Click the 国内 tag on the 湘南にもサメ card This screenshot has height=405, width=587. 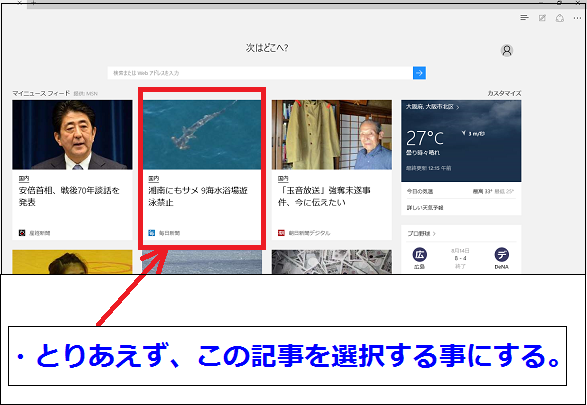(x=153, y=179)
